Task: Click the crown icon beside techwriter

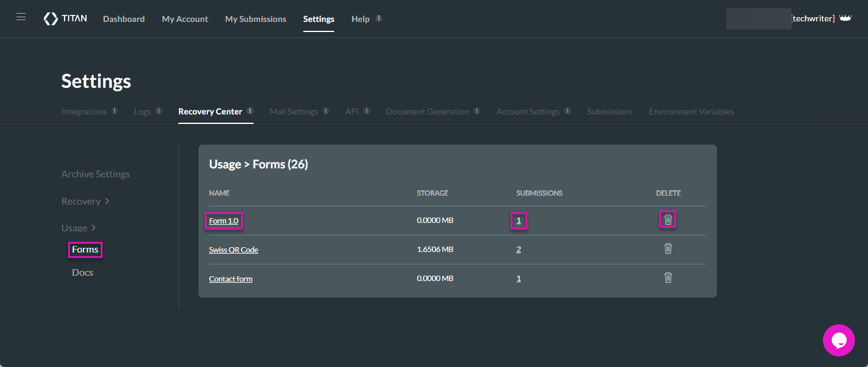Action: point(845,17)
